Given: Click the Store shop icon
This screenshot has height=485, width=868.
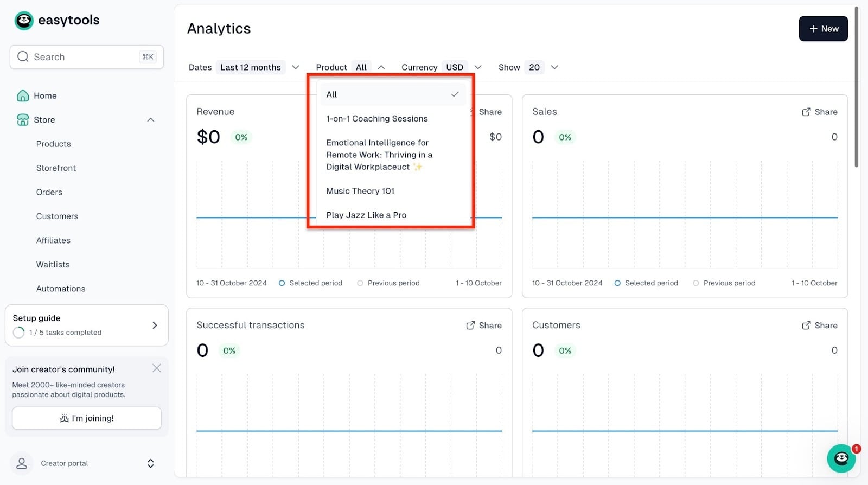Looking at the screenshot, I should [23, 120].
